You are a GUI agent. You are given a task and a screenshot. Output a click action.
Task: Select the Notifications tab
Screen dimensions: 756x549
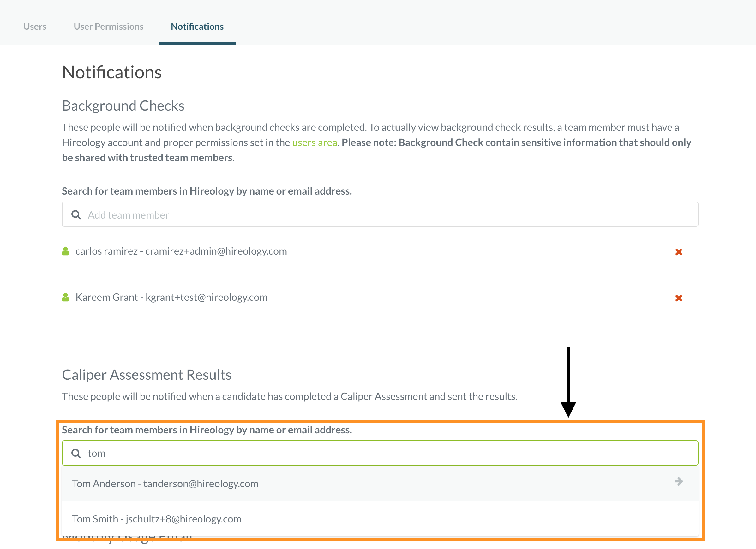pos(197,27)
